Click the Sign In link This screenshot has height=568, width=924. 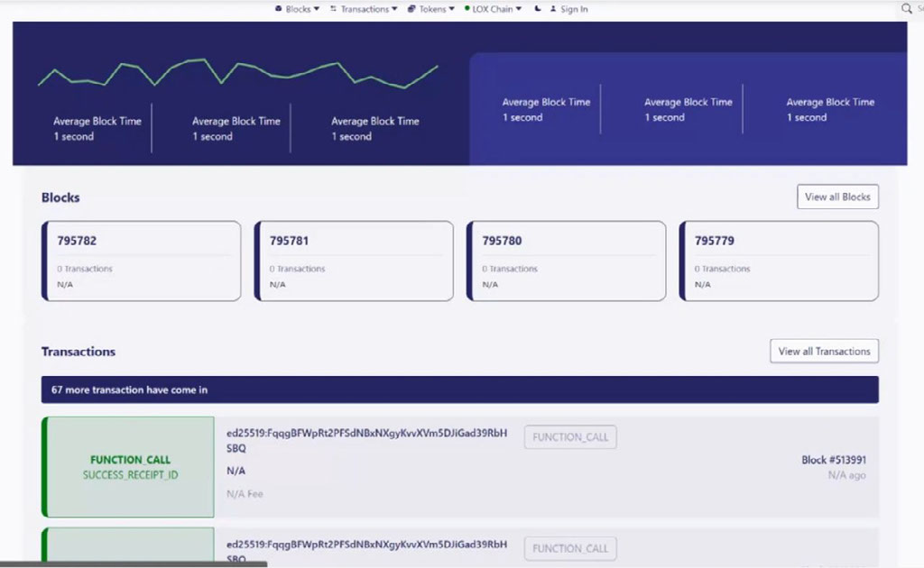[574, 9]
